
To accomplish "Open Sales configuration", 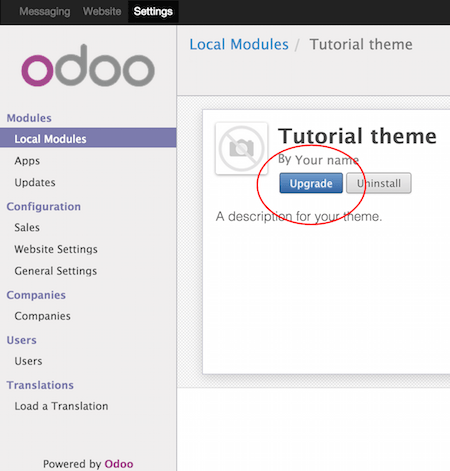I will coord(27,227).
